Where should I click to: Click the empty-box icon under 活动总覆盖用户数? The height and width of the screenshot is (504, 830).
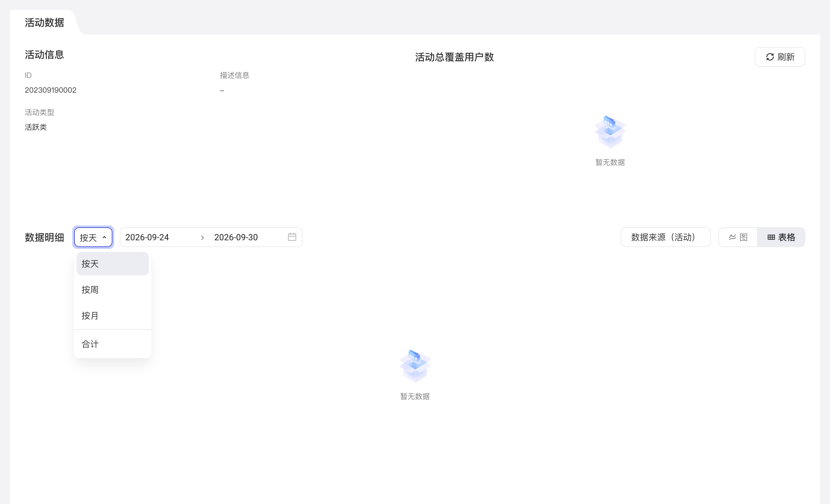610,132
